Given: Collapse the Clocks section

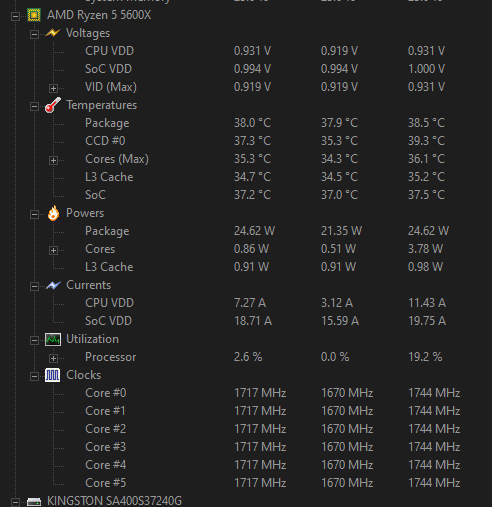Looking at the screenshot, I should (x=34, y=376).
